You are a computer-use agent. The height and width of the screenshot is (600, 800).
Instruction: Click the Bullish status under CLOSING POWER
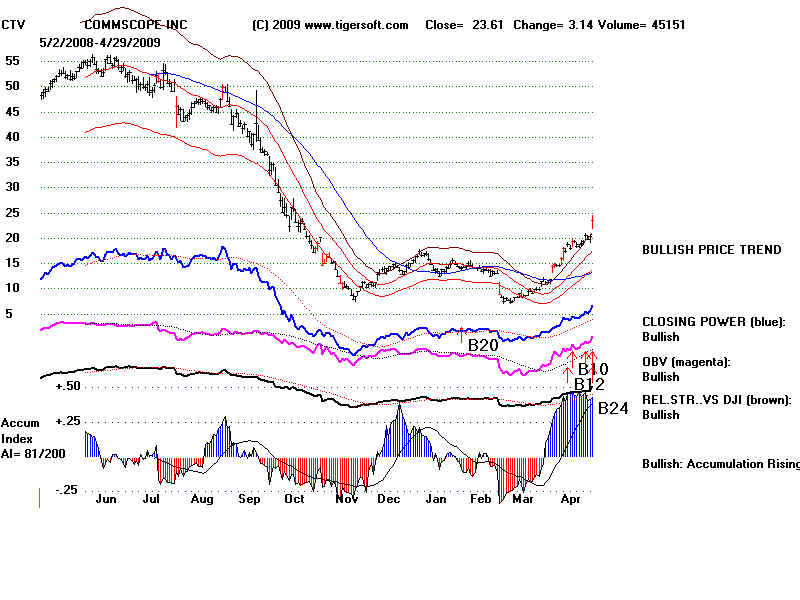(661, 337)
